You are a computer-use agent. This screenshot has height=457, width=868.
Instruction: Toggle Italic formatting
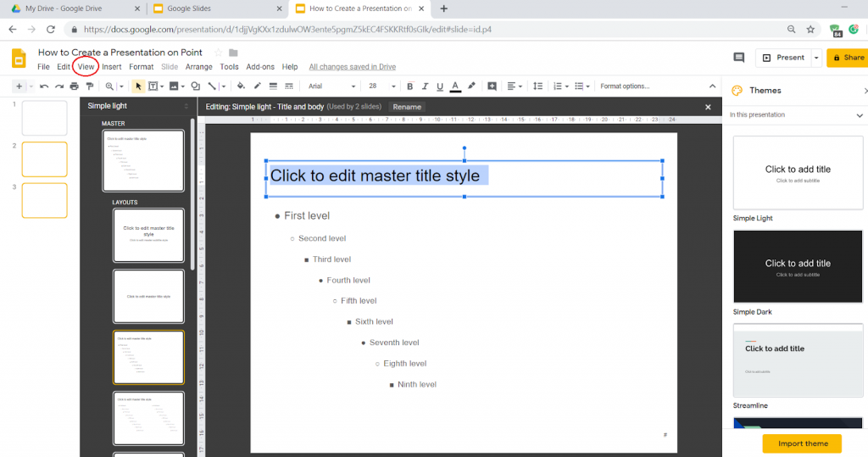(425, 86)
